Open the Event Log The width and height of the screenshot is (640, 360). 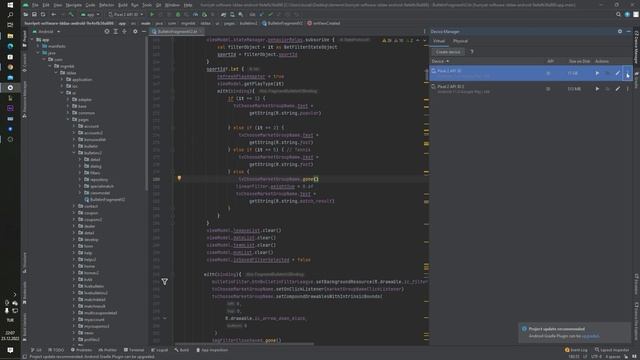pyautogui.click(x=576, y=350)
